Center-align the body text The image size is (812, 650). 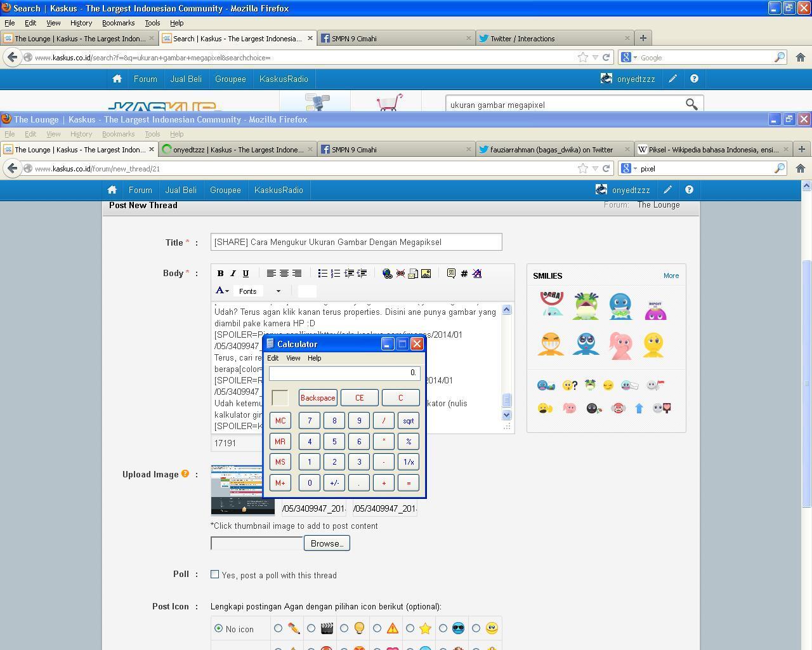[284, 274]
